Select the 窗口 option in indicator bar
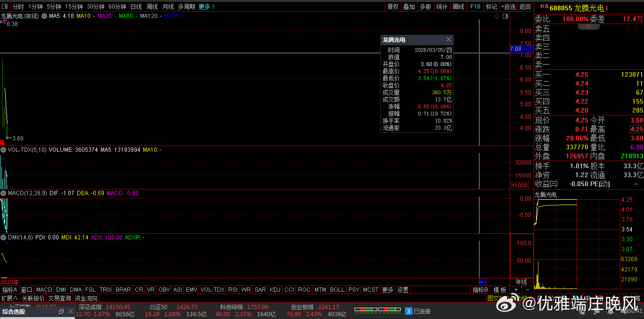The height and width of the screenshot is (319, 644). click(26, 290)
